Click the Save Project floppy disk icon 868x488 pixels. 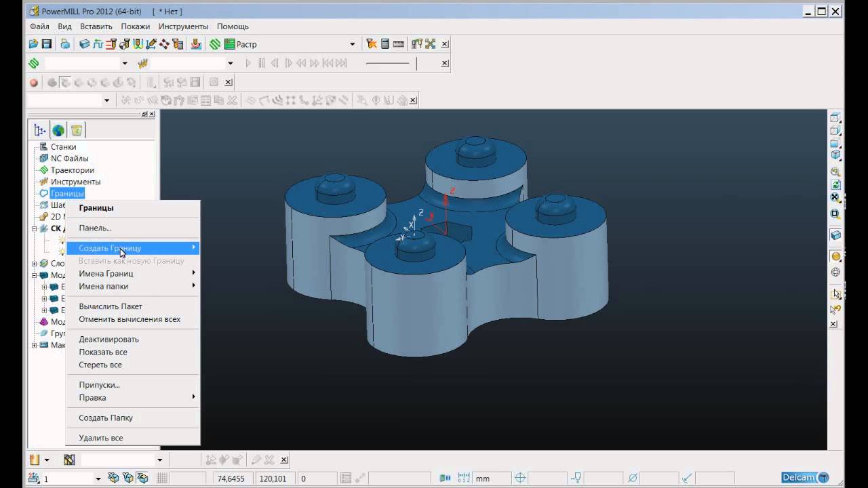pos(47,44)
